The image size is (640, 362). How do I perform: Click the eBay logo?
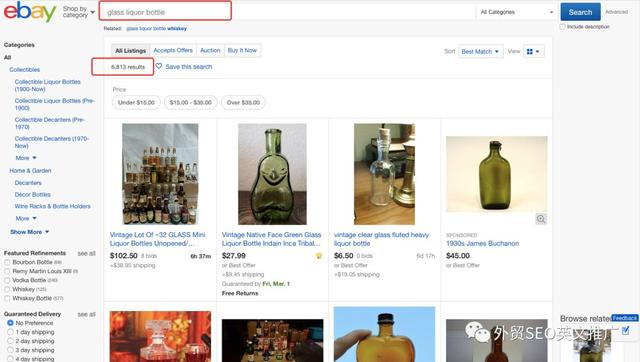30,11
